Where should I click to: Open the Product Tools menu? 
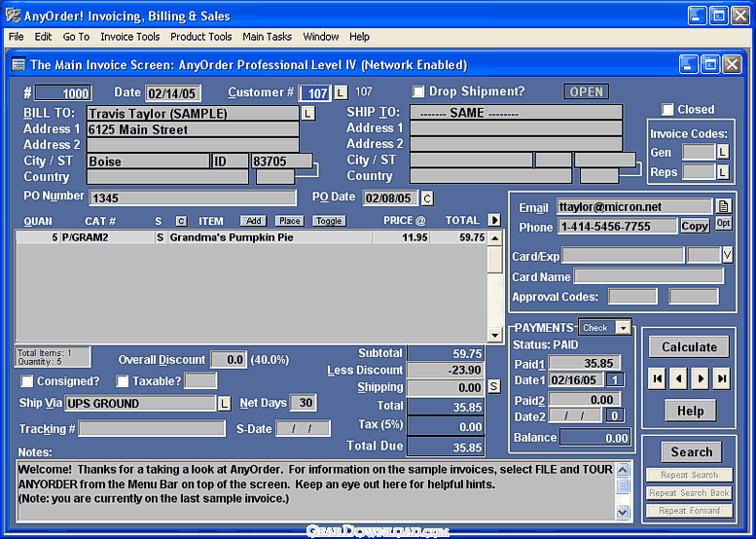coord(201,37)
